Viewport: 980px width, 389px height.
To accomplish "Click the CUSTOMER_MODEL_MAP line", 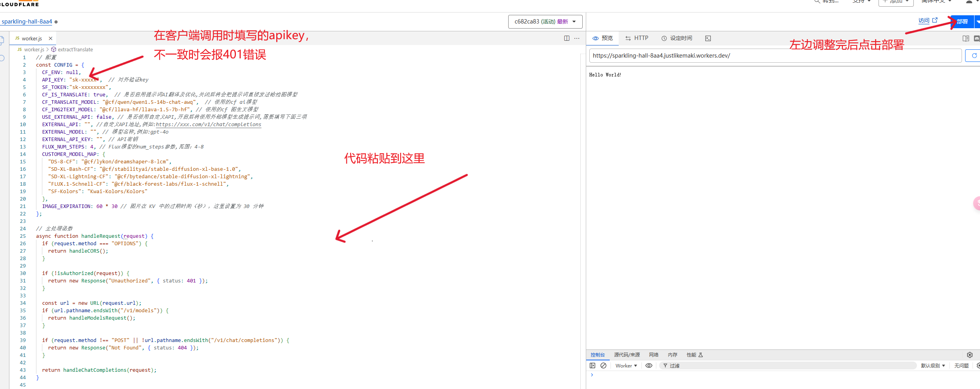I will 74,154.
